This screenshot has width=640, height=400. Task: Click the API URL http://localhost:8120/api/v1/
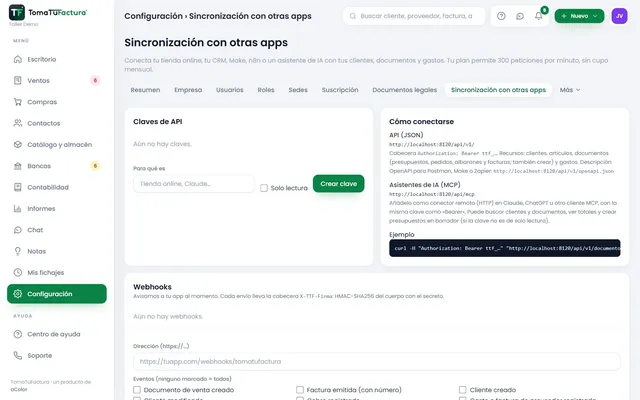pyautogui.click(x=431, y=144)
